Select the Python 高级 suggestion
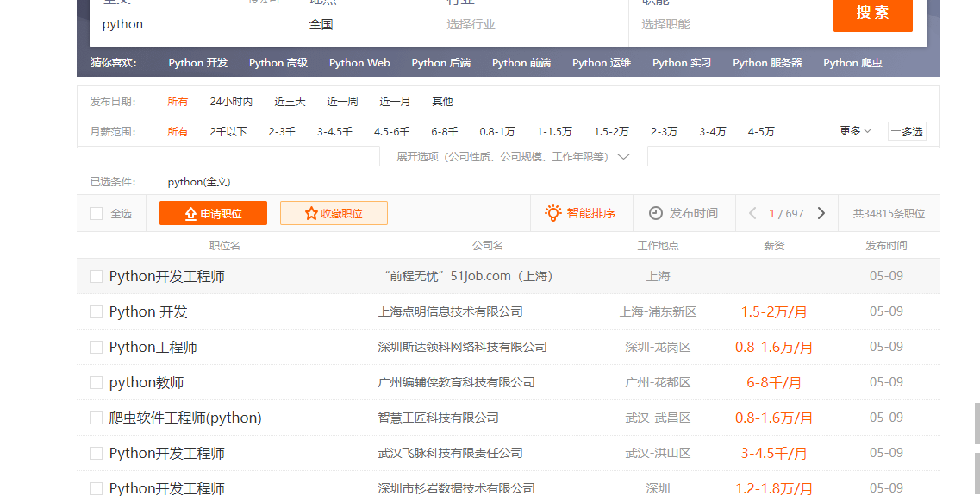 [x=278, y=63]
